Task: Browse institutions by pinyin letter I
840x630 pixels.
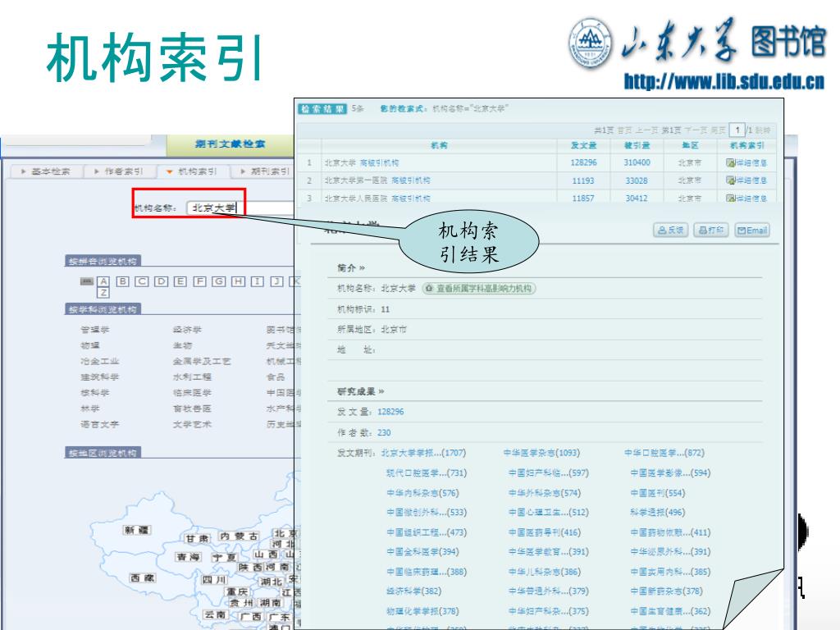Action: tap(258, 281)
